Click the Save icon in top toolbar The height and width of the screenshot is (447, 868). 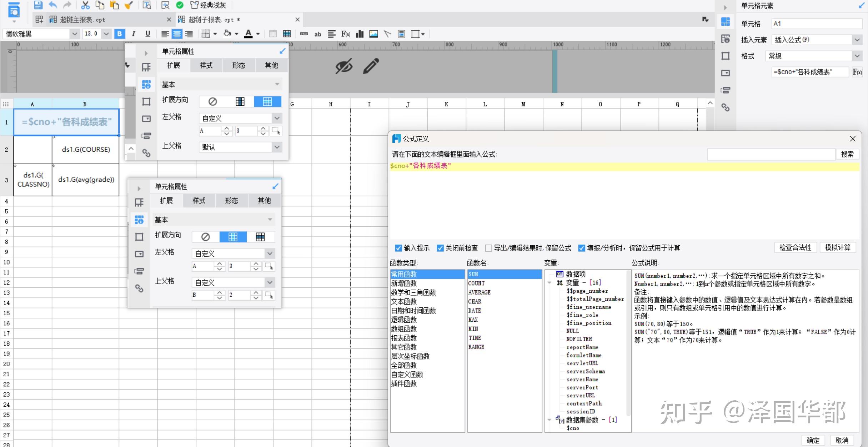[x=38, y=5]
